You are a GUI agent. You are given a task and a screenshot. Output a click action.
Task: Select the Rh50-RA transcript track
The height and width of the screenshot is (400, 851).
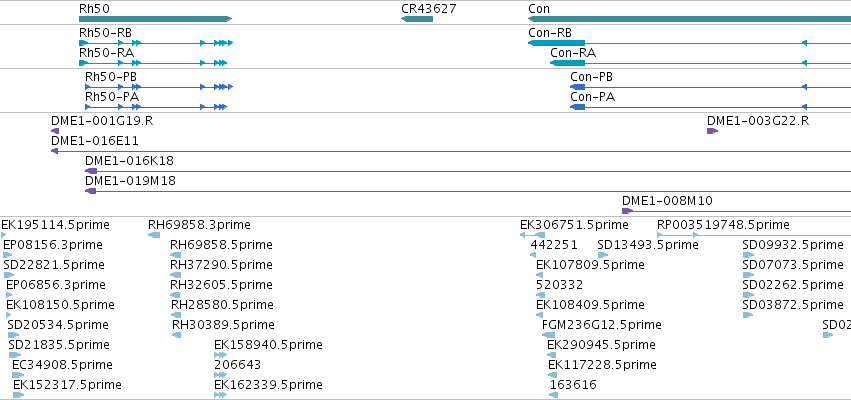pos(153,63)
